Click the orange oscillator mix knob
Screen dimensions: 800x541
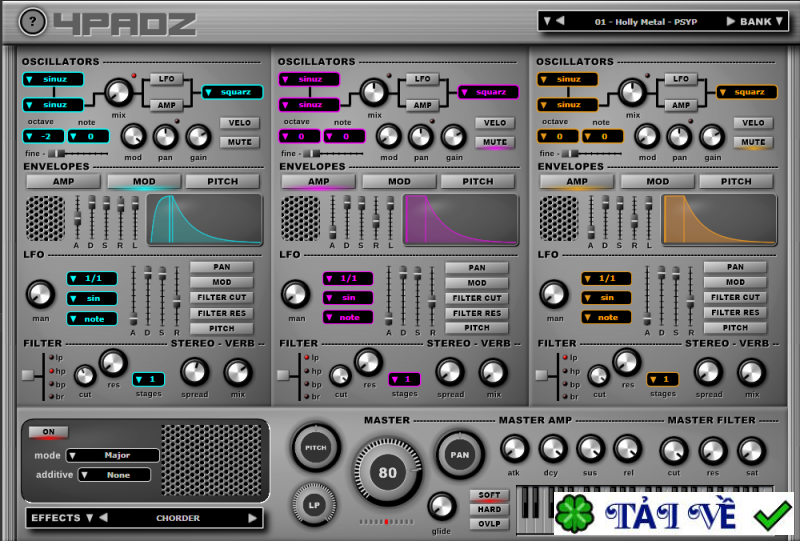coord(633,93)
